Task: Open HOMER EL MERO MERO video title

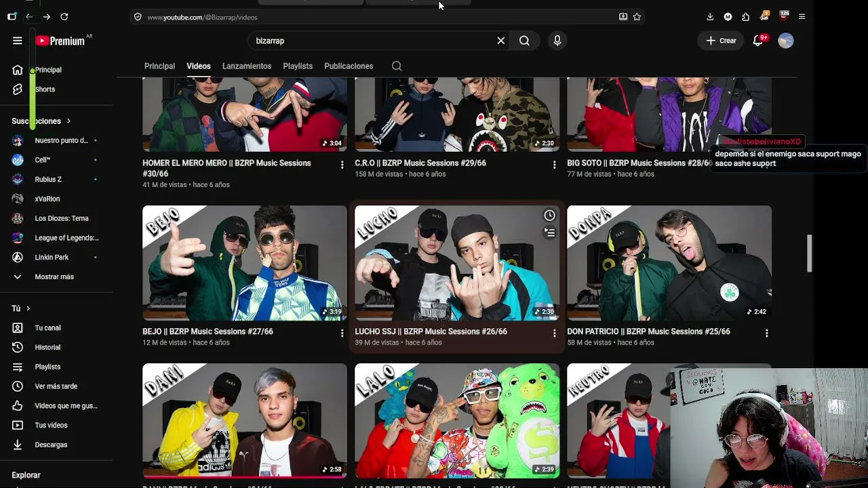Action: point(226,168)
